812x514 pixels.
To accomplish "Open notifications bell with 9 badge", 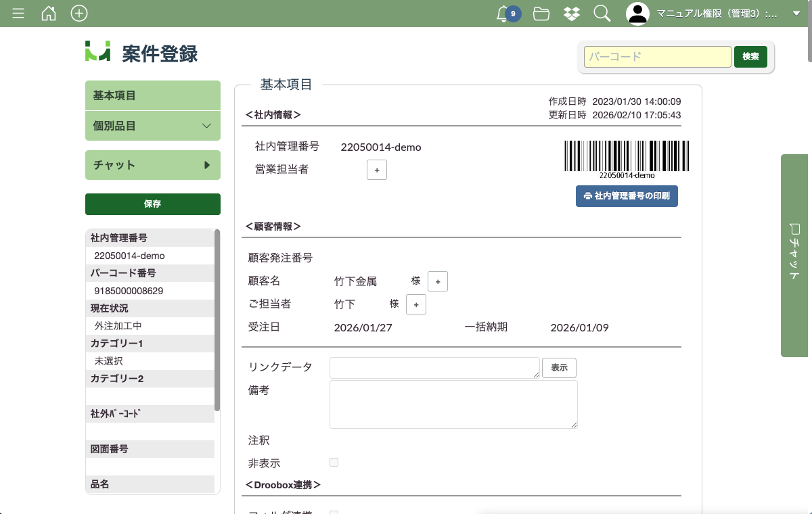I will (504, 14).
